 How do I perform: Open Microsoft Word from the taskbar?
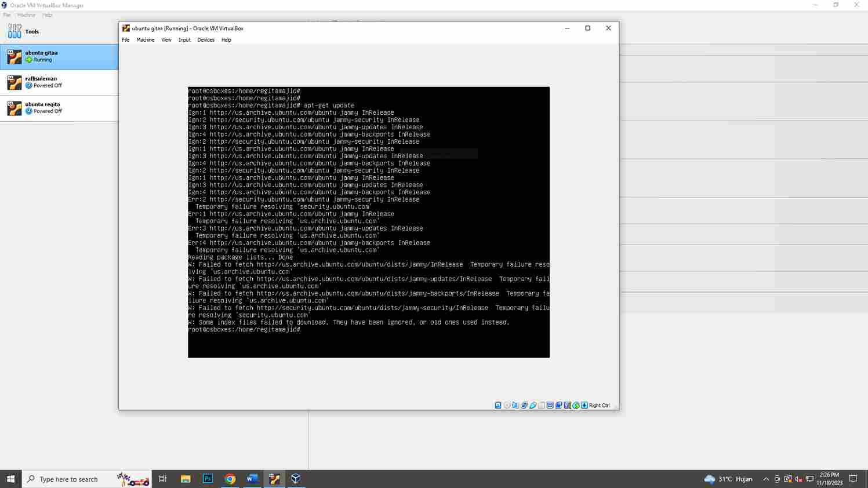tap(252, 479)
